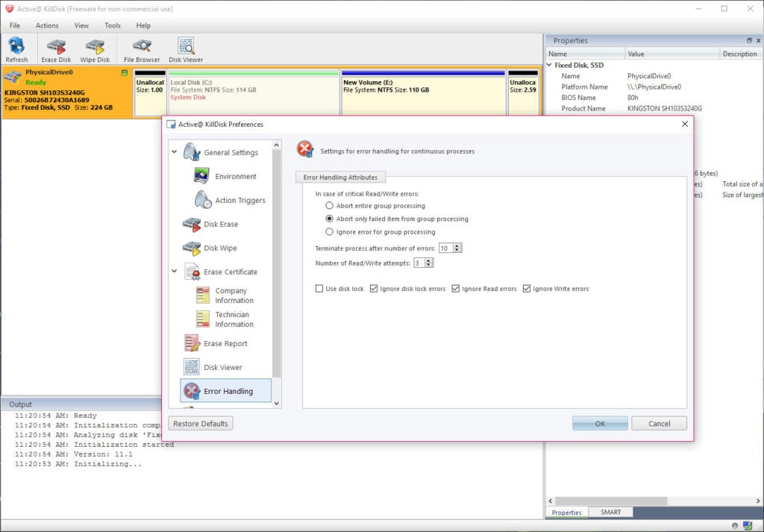Viewport: 764px width, 532px height.
Task: Click the Preferences dialog title icon
Action: tap(171, 124)
